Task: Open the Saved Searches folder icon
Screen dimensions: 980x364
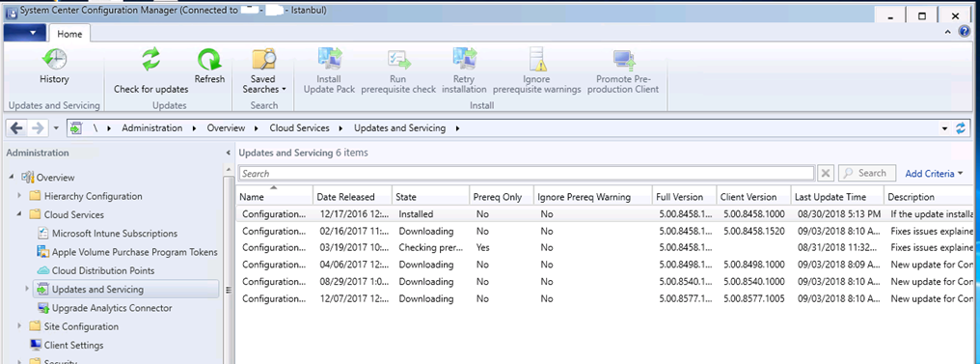Action: [263, 60]
